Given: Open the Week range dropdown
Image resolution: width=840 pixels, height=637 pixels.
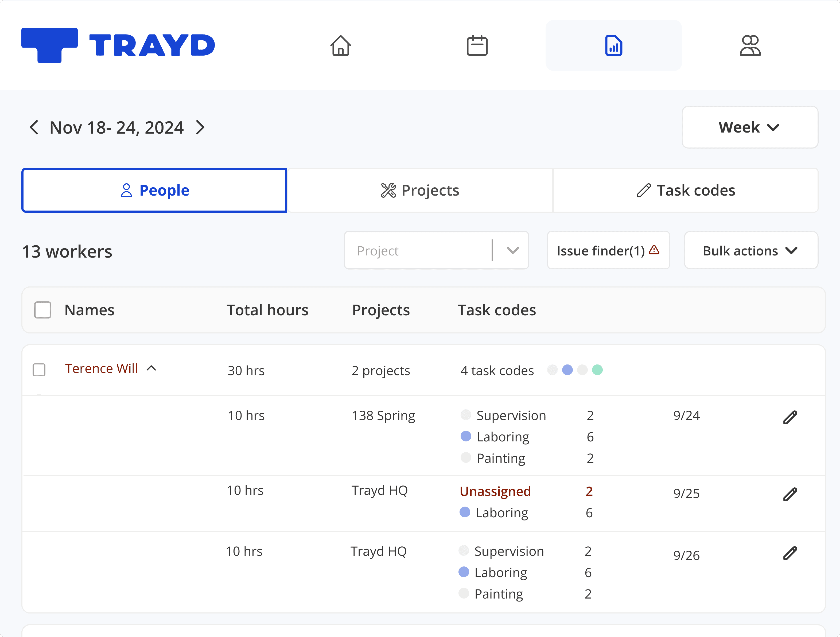Looking at the screenshot, I should coord(750,127).
